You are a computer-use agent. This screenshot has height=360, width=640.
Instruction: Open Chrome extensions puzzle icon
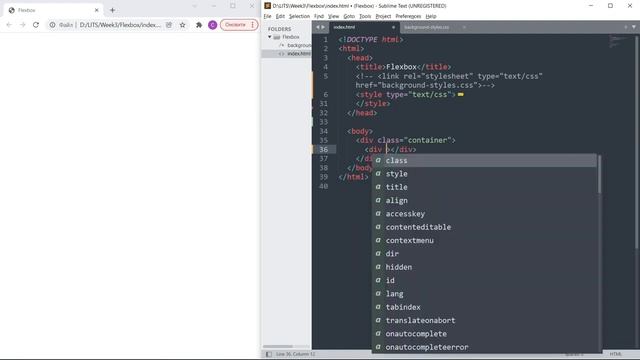tap(199, 25)
